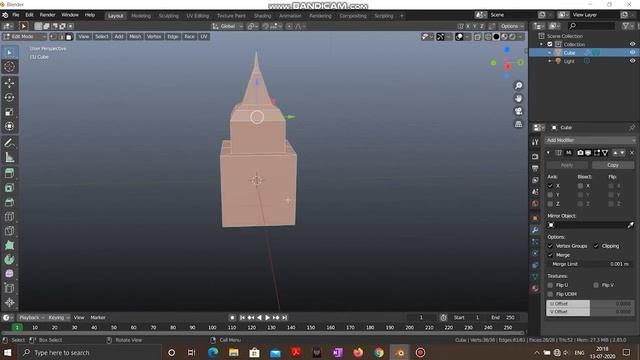Hide the Cube in the outliner
Image resolution: width=640 pixels, height=360 pixels.
point(632,53)
